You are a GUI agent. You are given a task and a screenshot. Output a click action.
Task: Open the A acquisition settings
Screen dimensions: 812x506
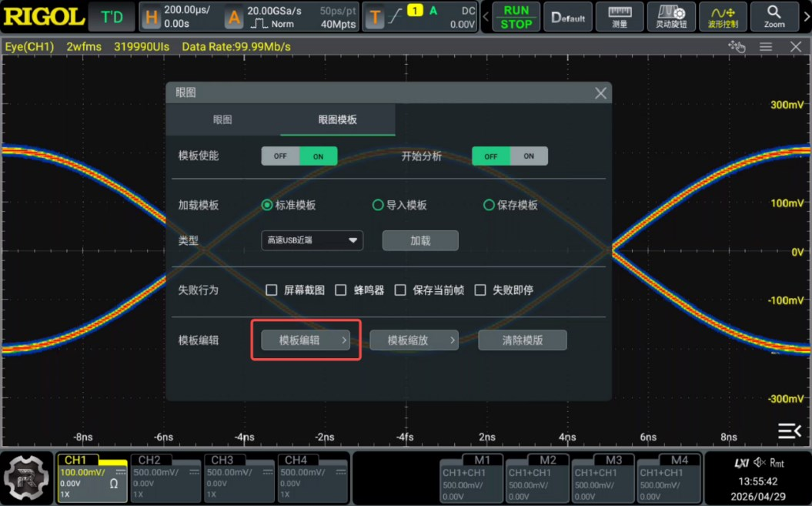point(234,17)
